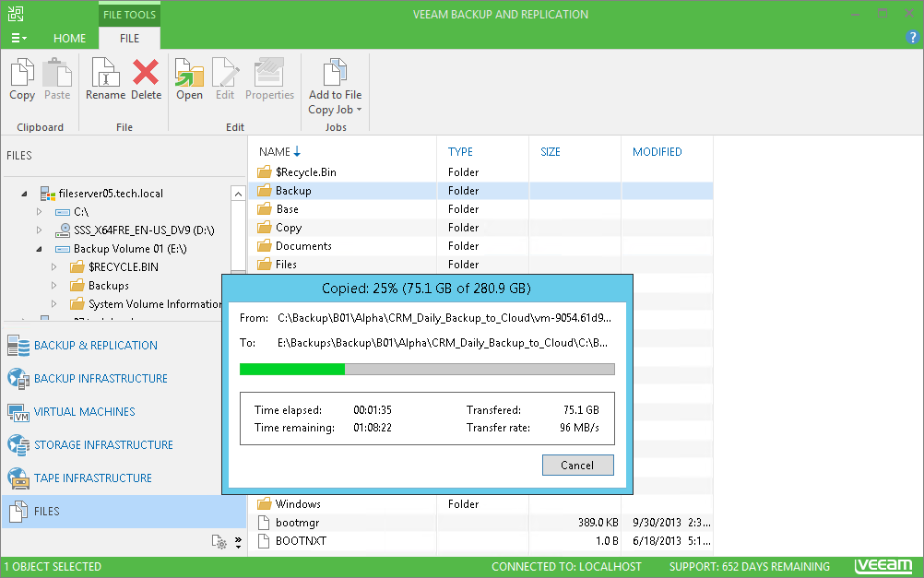Collapse the fileserver05.tech.local tree node
Screen dimensions: 924x578
pos(24,194)
